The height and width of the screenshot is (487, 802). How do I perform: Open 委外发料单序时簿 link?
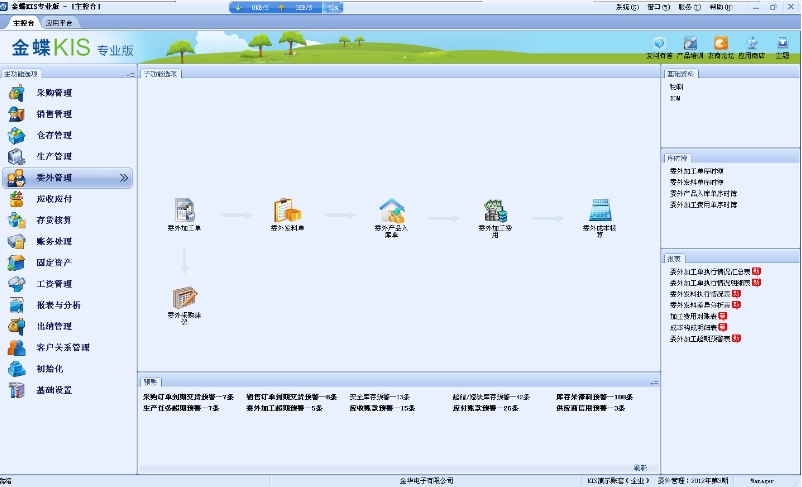pos(697,182)
